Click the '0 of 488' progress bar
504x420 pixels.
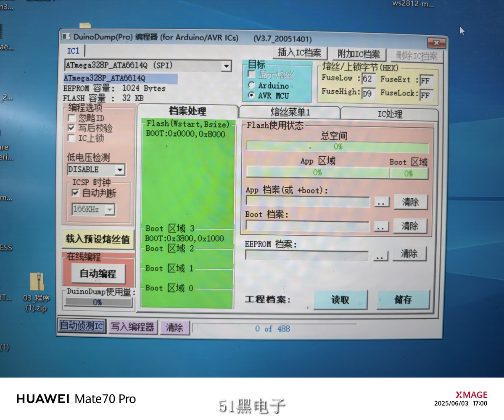(x=274, y=329)
